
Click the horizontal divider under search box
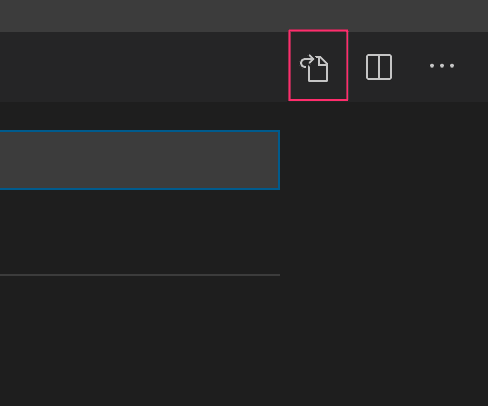click(x=140, y=275)
